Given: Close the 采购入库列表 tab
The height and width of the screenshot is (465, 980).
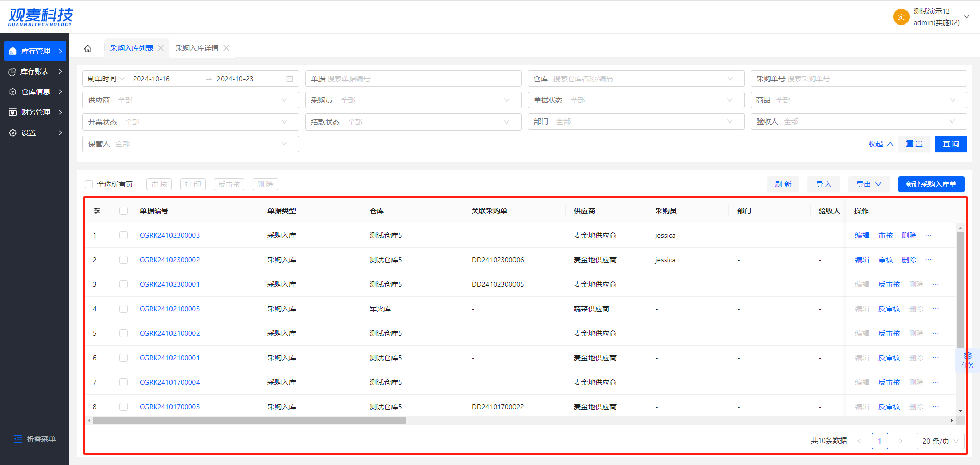Looking at the screenshot, I should pyautogui.click(x=161, y=48).
